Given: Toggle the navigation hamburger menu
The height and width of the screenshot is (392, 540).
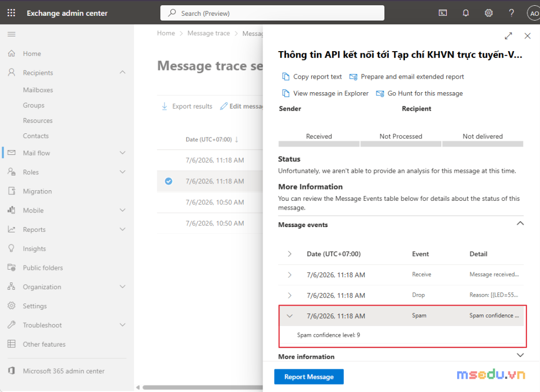Looking at the screenshot, I should coord(12,34).
